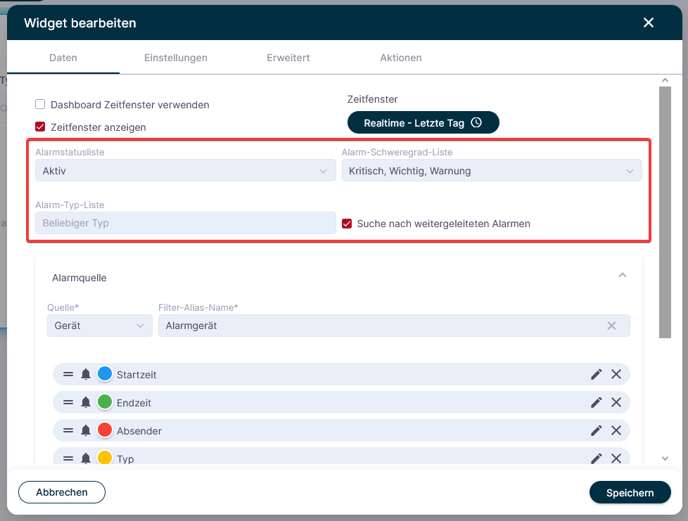The height and width of the screenshot is (521, 688).
Task: Click the red Absender color swatch
Action: coord(105,430)
